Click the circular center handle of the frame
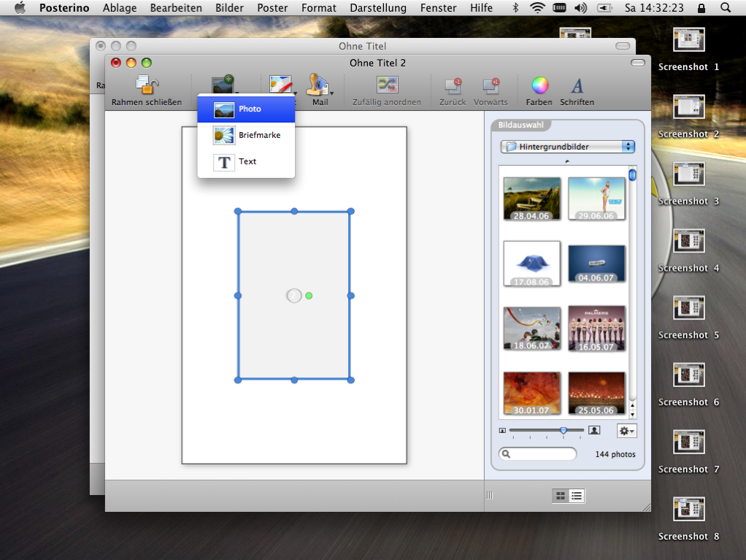This screenshot has width=746, height=560. 294,296
